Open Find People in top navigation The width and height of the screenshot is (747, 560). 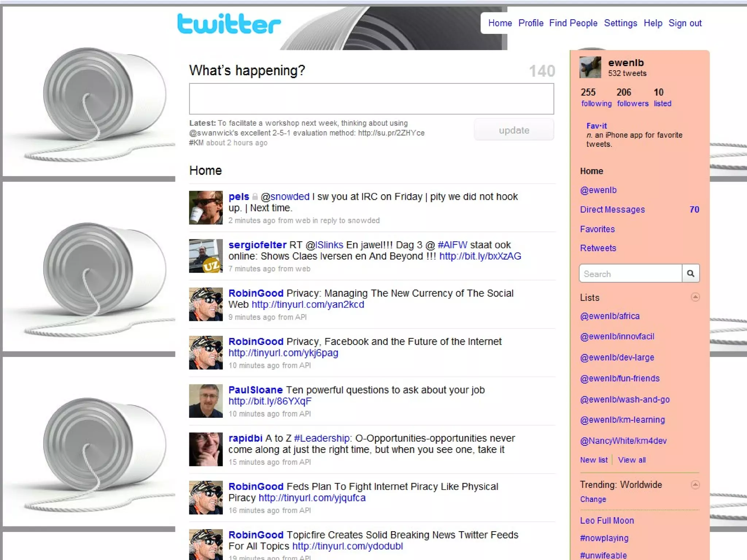point(573,23)
